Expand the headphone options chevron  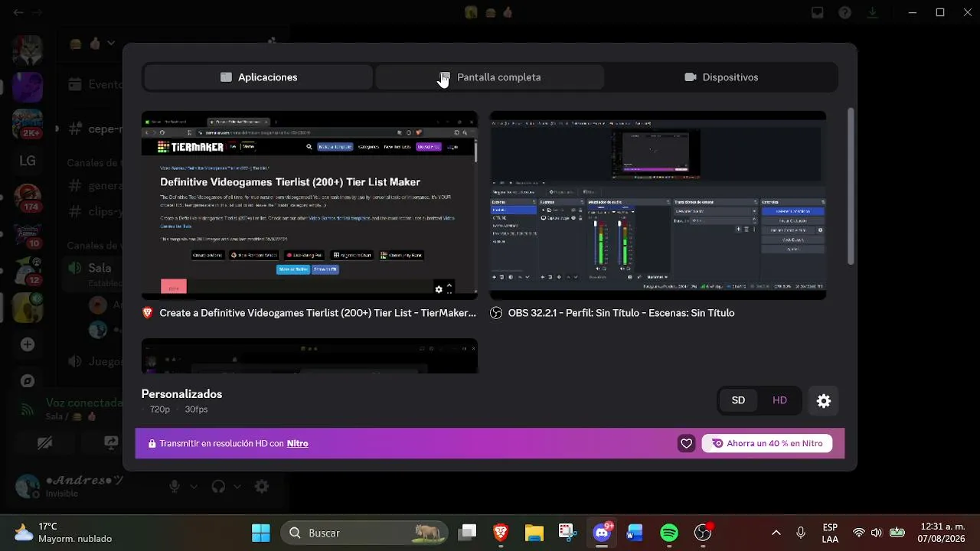237,486
